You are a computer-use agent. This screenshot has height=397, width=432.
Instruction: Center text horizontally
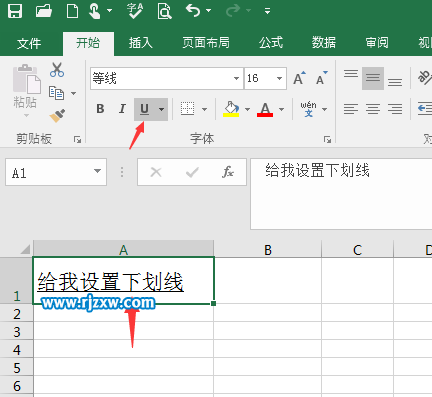pos(373,109)
